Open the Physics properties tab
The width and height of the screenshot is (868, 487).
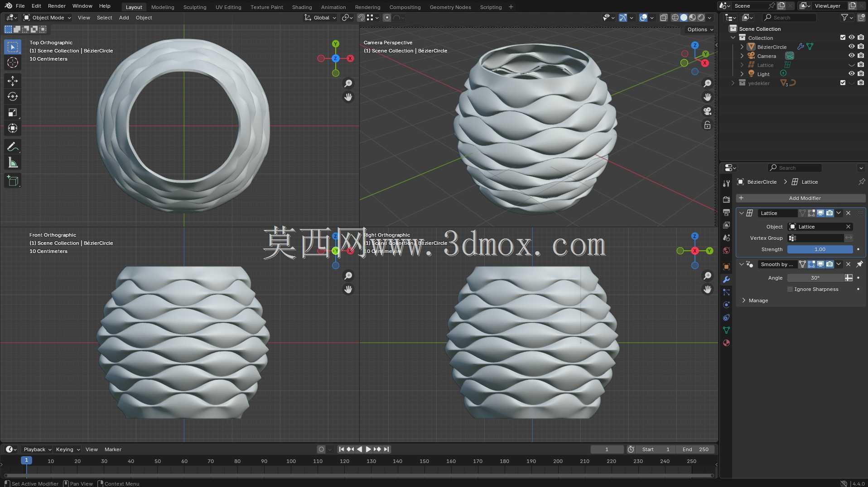726,305
